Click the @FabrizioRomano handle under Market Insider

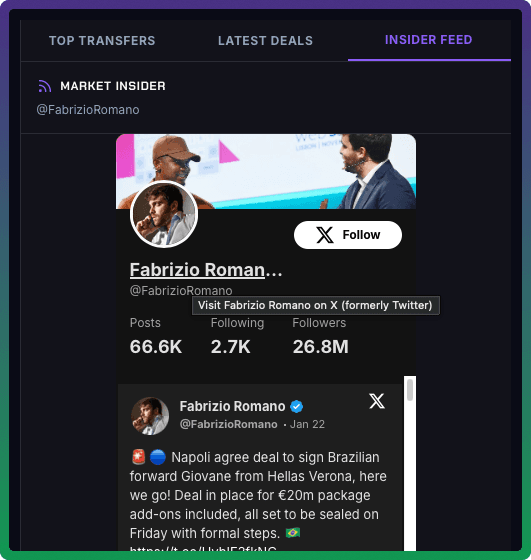pos(88,110)
